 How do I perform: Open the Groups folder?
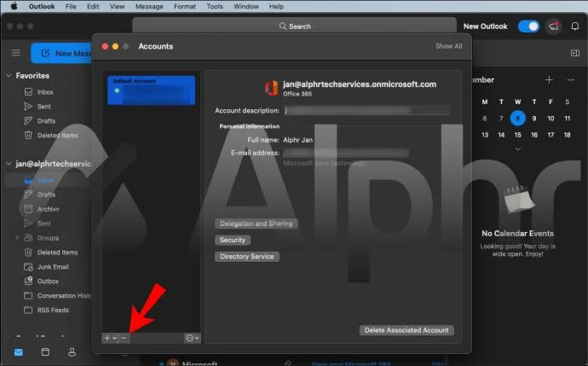click(x=48, y=238)
